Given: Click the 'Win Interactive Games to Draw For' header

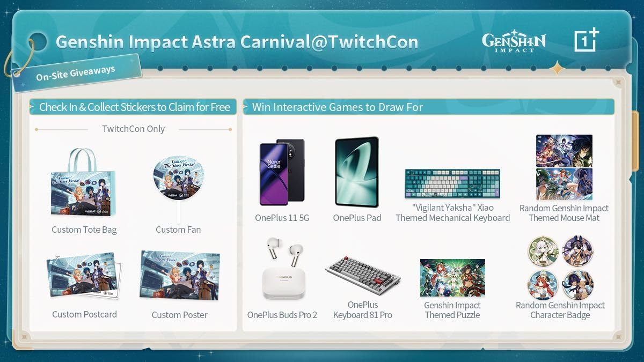Looking at the screenshot, I should 428,107.
